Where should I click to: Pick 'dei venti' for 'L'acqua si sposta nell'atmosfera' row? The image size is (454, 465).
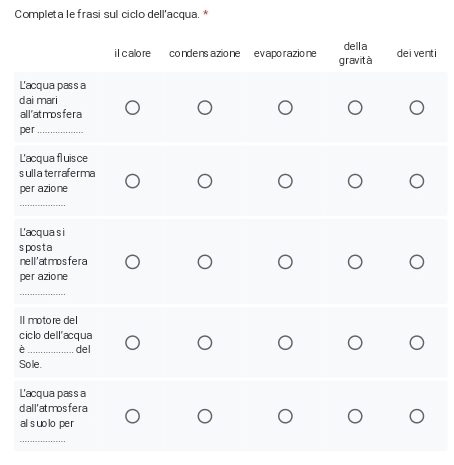(417, 262)
